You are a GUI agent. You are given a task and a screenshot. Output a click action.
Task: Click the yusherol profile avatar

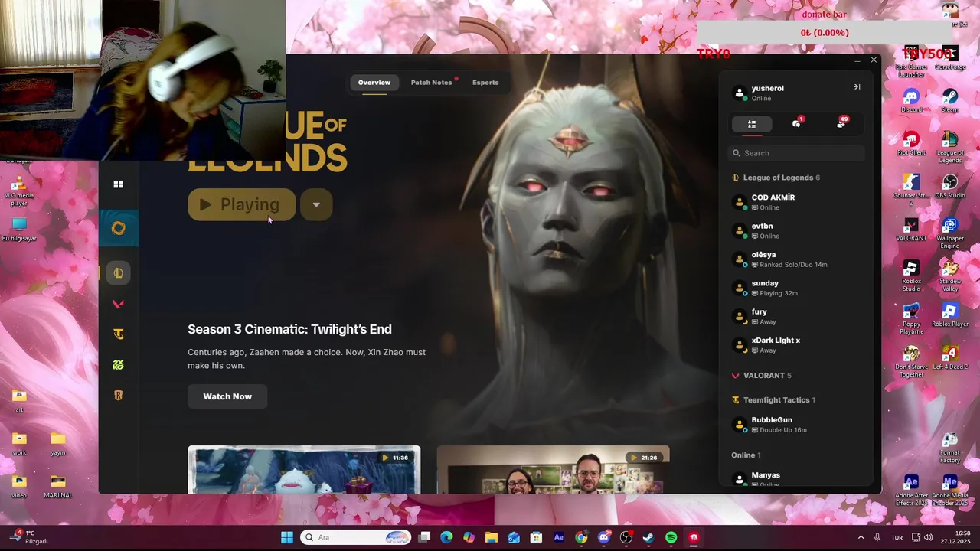[x=740, y=93]
